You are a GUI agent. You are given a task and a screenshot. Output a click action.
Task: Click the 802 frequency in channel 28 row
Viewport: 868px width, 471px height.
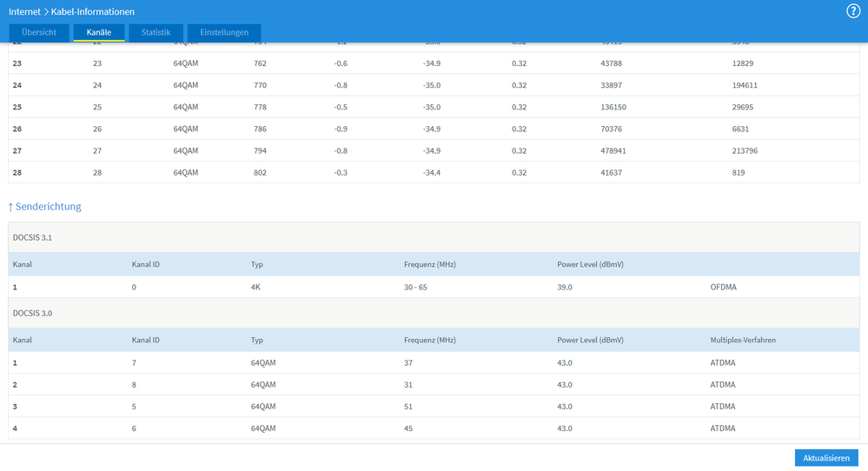[261, 172]
